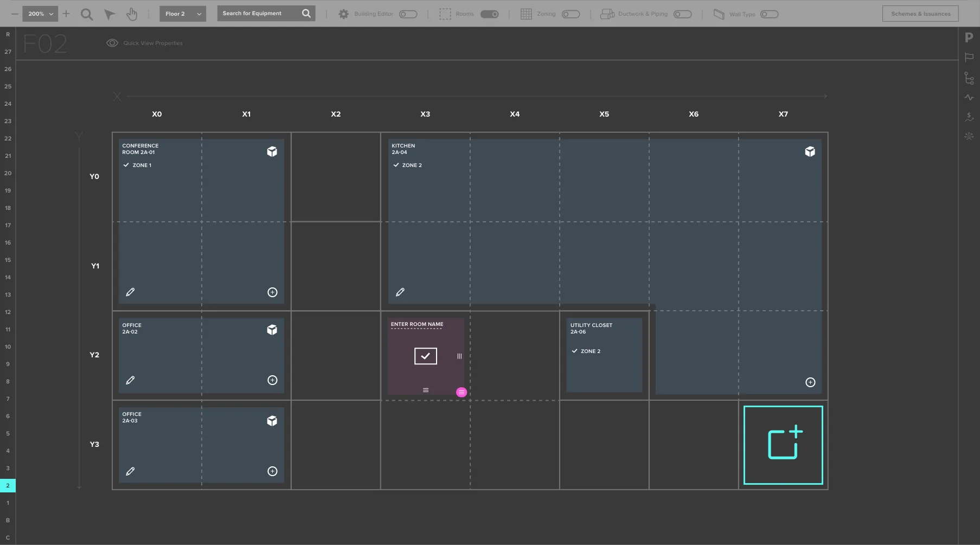Edit Kitchen 2A-04 with pencil icon
980x545 pixels.
click(400, 292)
